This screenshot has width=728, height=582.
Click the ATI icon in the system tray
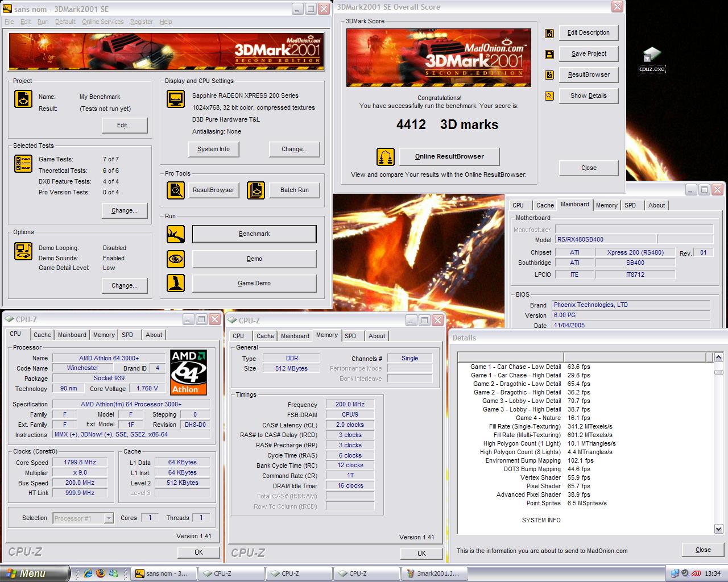pos(696,573)
